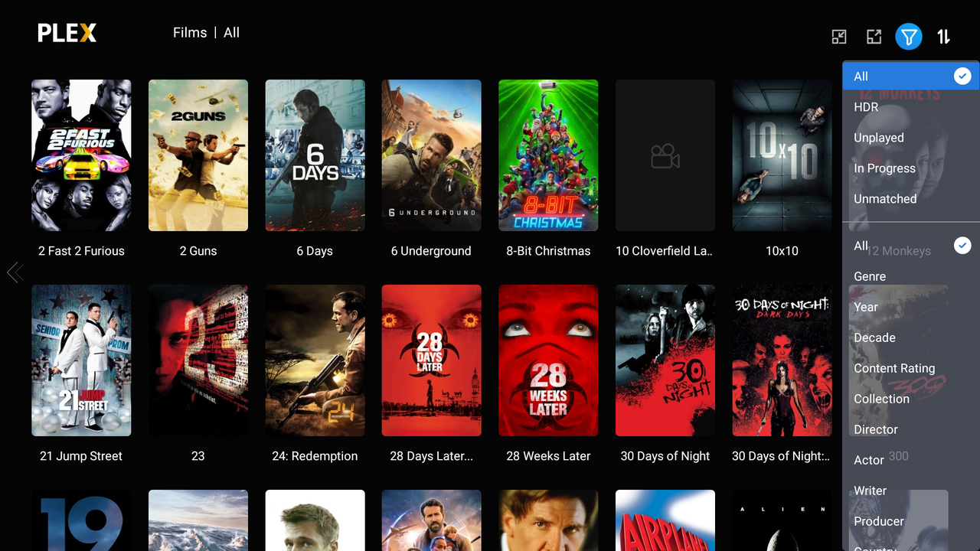Screen dimensions: 980x551
Task: Click the All label in header
Action: 231,33
